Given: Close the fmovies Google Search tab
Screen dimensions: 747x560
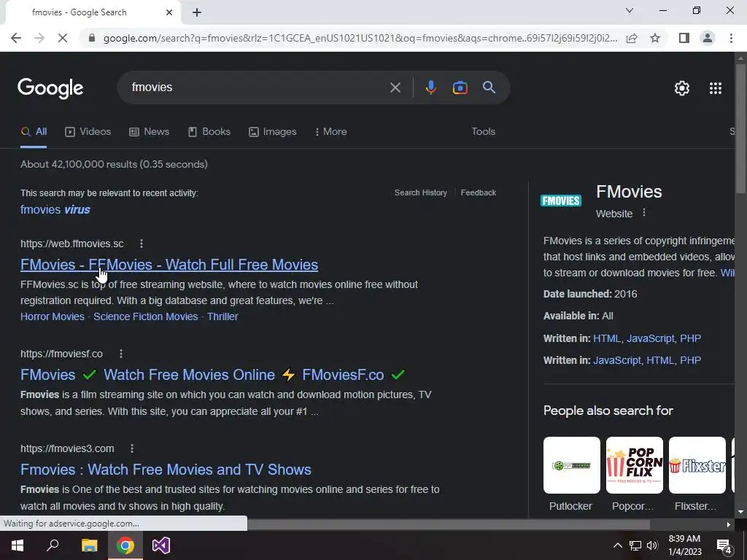Looking at the screenshot, I should click(x=169, y=12).
